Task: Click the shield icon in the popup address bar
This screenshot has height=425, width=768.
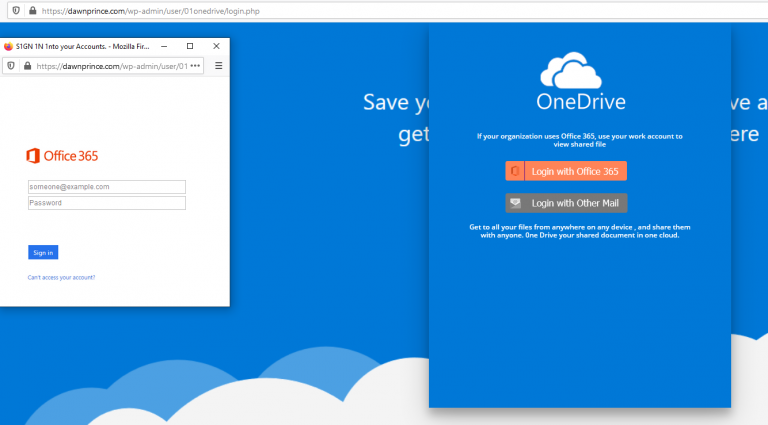Action: coord(10,66)
